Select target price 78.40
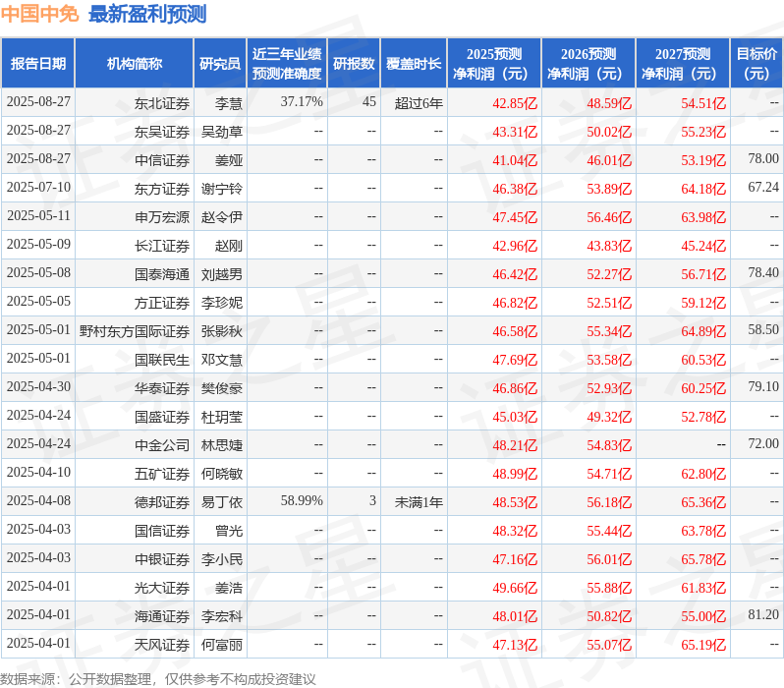The width and height of the screenshot is (784, 688). click(763, 272)
